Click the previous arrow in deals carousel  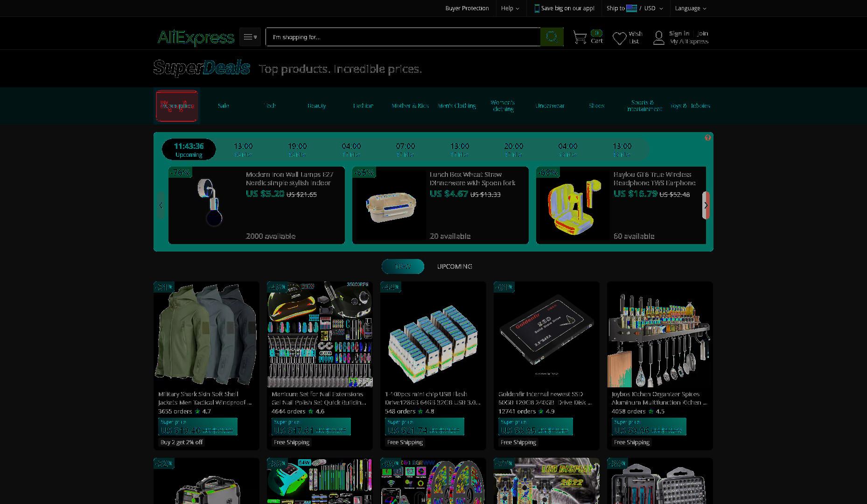coord(161,205)
